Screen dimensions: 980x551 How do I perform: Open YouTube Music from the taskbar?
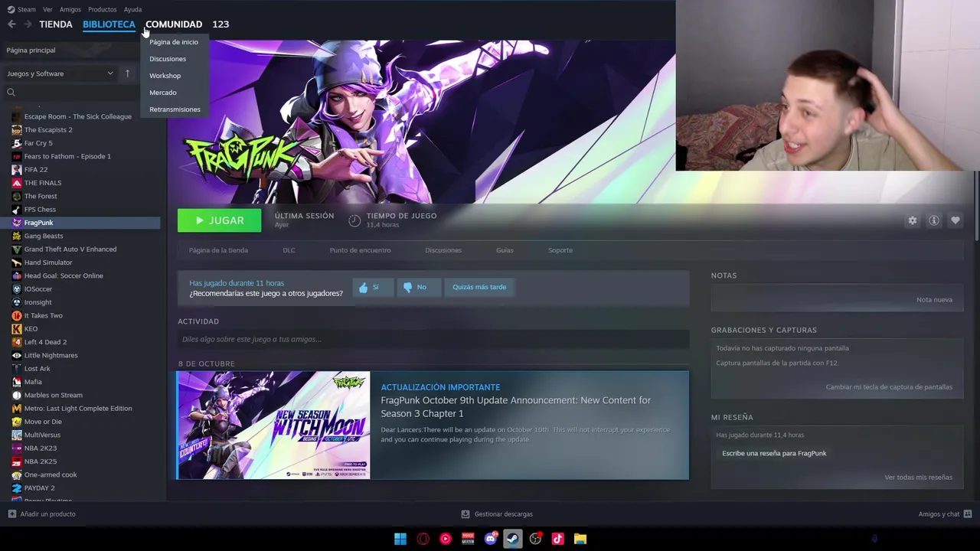446,539
